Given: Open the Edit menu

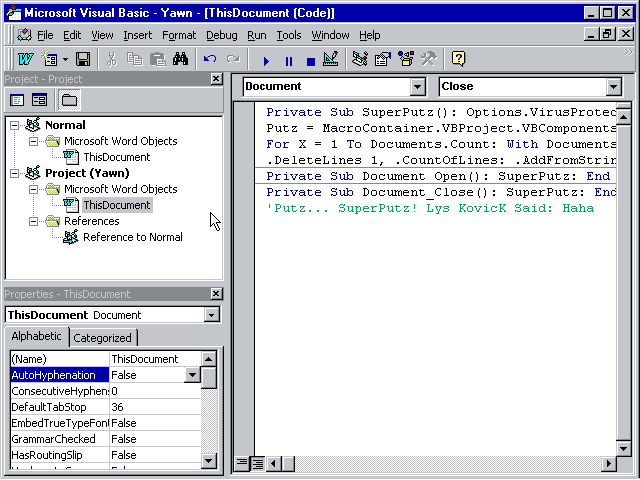Looking at the screenshot, I should (x=72, y=36).
